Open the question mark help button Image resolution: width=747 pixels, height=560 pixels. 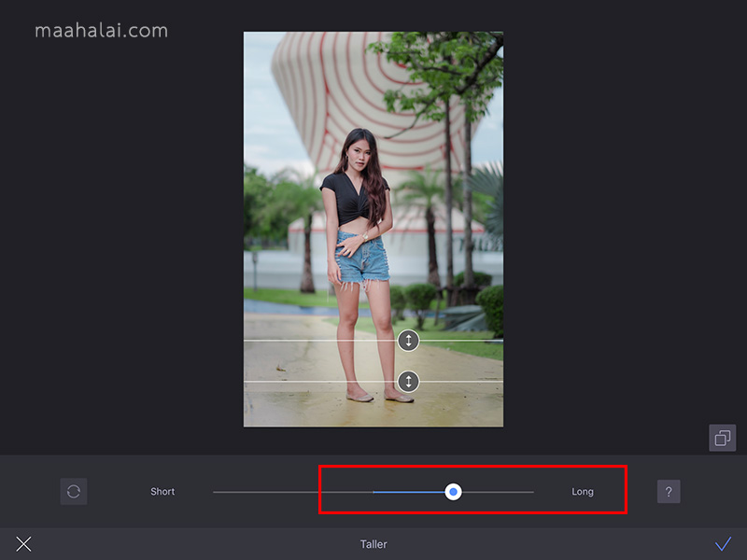tap(669, 492)
